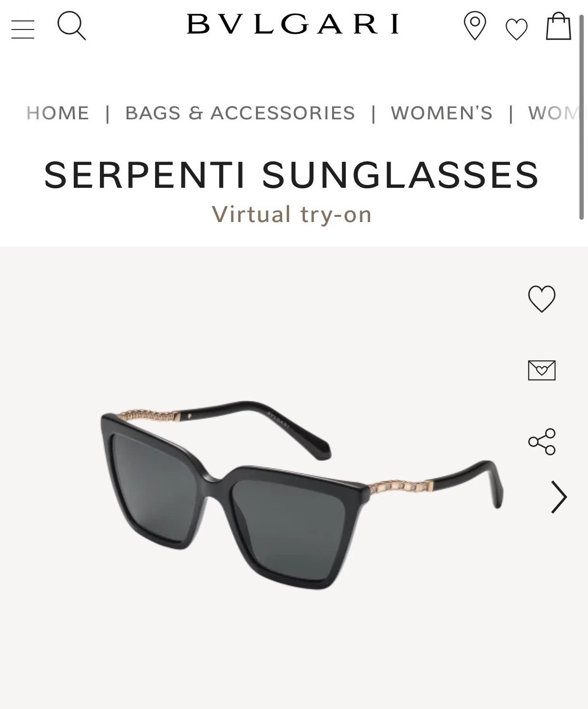The width and height of the screenshot is (588, 709).
Task: Open WOMEN'S breadcrumb link
Action: [441, 113]
